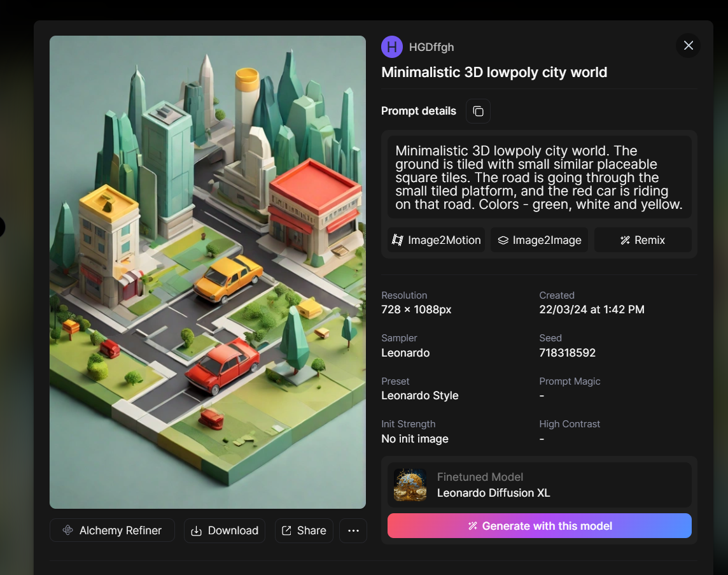Click the Finetuned Model thumbnail
The width and height of the screenshot is (728, 575).
[410, 485]
